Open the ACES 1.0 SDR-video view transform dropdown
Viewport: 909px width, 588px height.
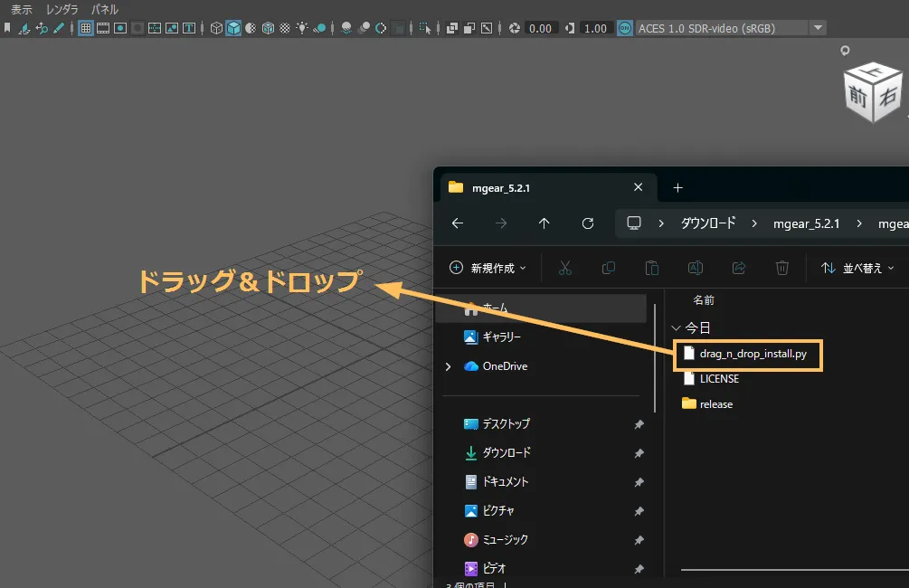pos(818,28)
